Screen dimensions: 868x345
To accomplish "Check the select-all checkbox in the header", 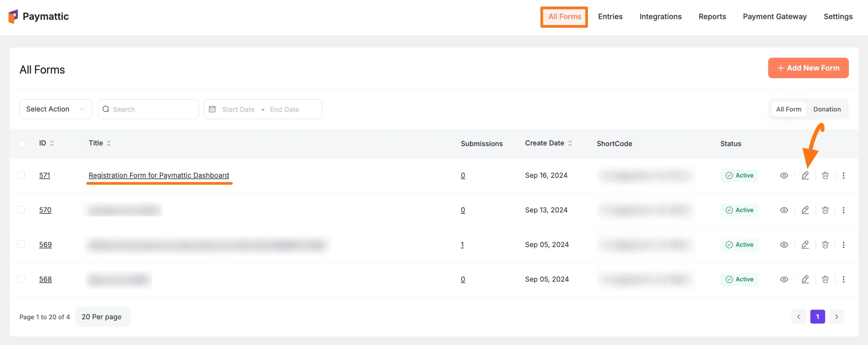I will pos(22,143).
